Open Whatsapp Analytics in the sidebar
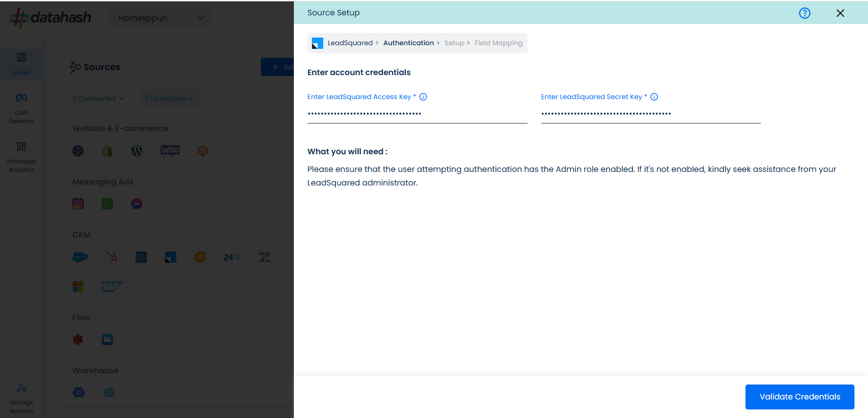The image size is (868, 418). click(21, 157)
